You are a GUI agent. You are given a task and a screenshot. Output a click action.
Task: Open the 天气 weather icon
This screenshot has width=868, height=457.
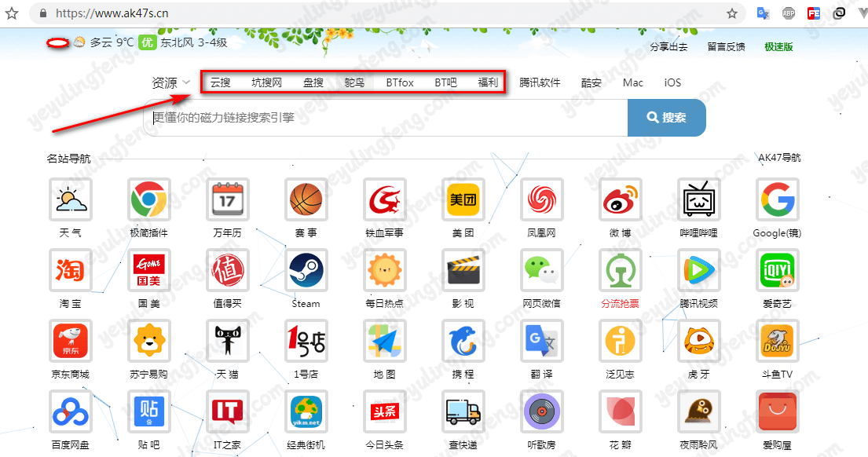pyautogui.click(x=70, y=199)
